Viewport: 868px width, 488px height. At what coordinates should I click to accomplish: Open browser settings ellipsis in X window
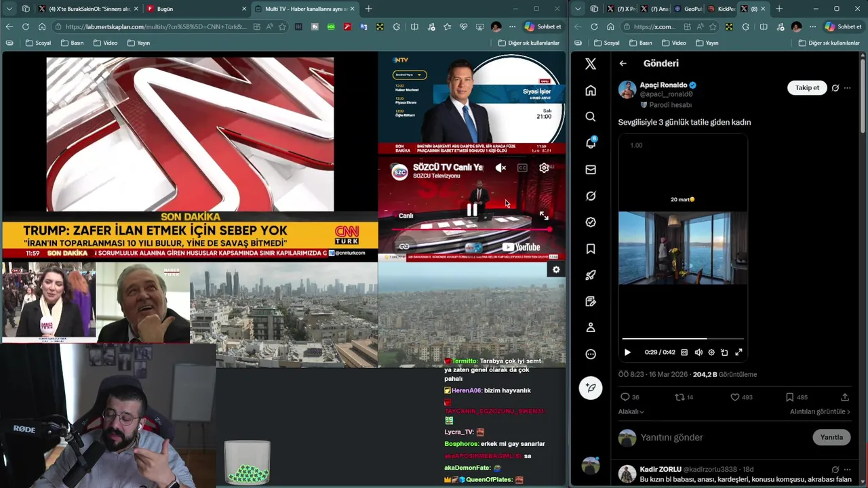812,26
